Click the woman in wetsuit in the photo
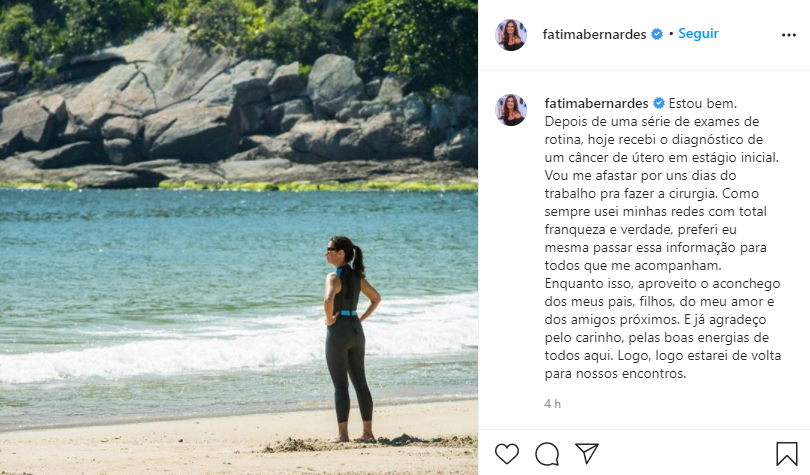The height and width of the screenshot is (475, 810). click(x=350, y=339)
